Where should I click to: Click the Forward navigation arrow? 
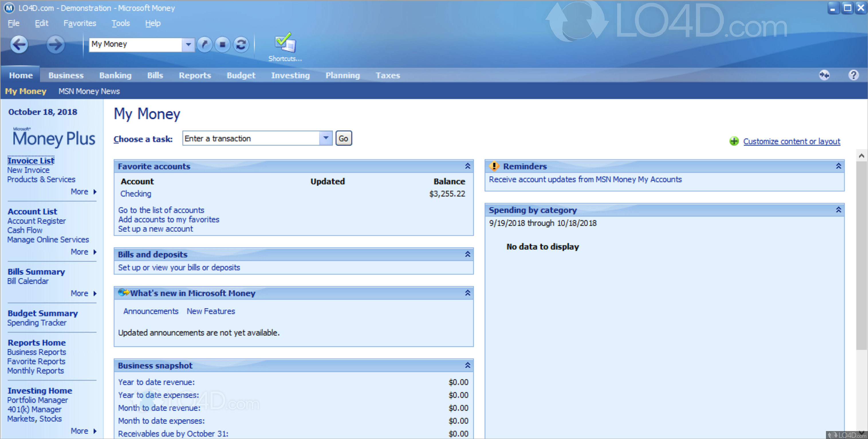[55, 44]
